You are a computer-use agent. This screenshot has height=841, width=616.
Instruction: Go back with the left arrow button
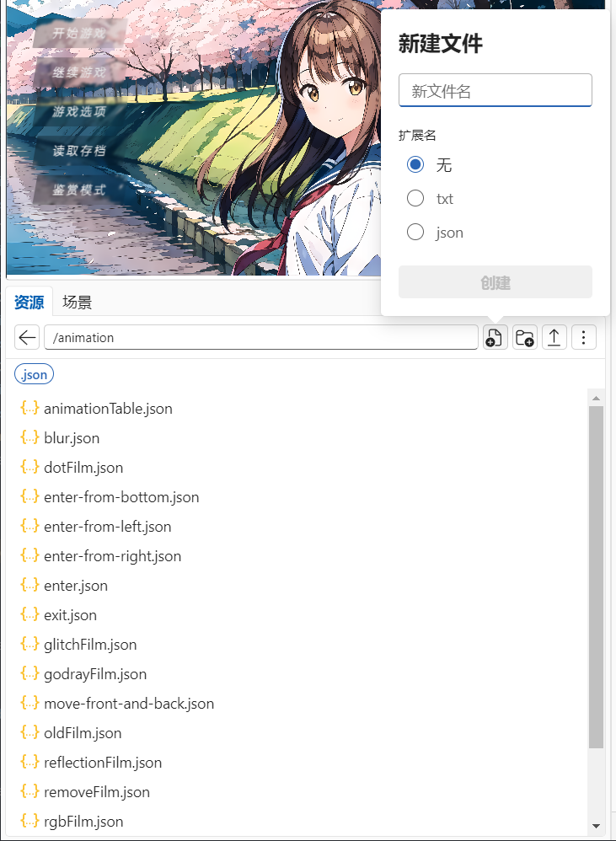click(x=27, y=337)
